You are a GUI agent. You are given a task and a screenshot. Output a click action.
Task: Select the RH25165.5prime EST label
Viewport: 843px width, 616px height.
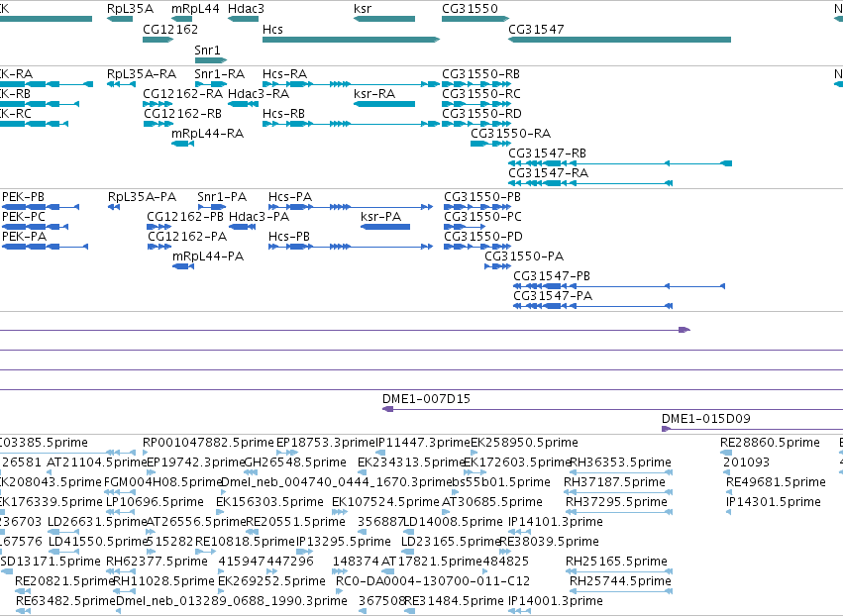(617, 562)
